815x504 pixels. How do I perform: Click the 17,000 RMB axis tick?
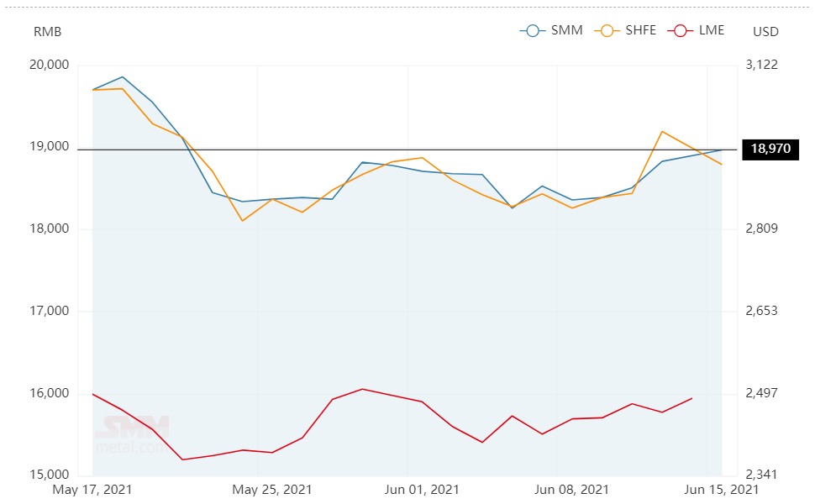50,311
